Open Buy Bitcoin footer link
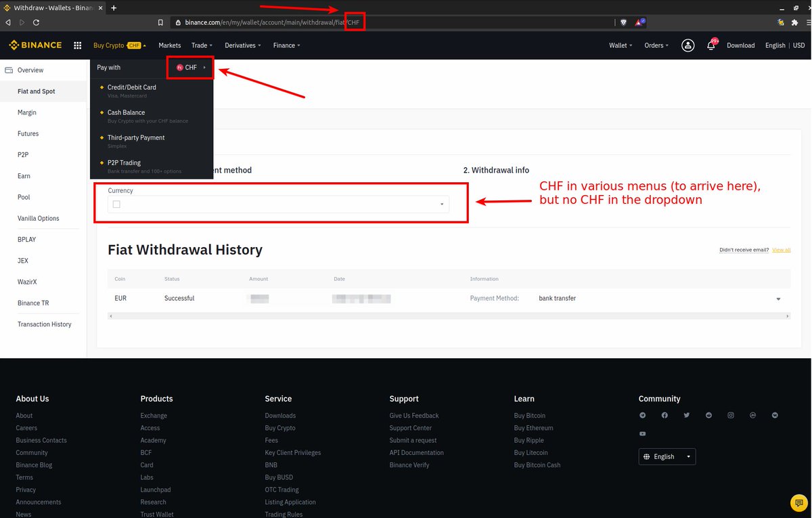 coord(530,416)
